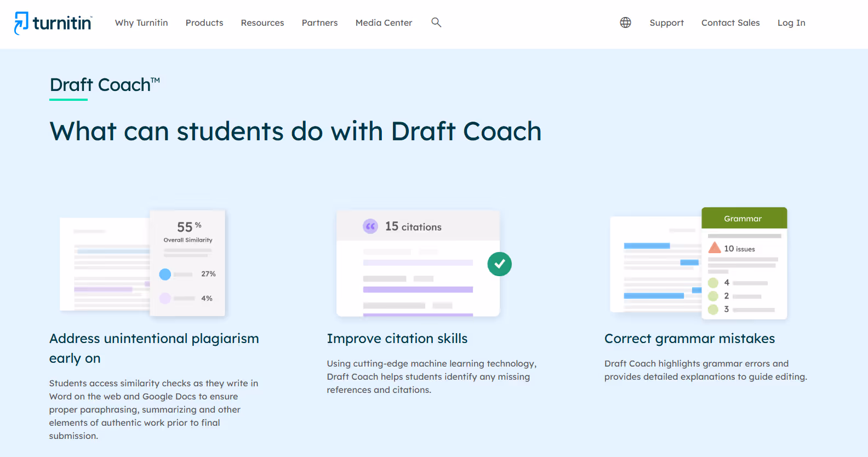Click the orange warning triangle icon

point(715,248)
